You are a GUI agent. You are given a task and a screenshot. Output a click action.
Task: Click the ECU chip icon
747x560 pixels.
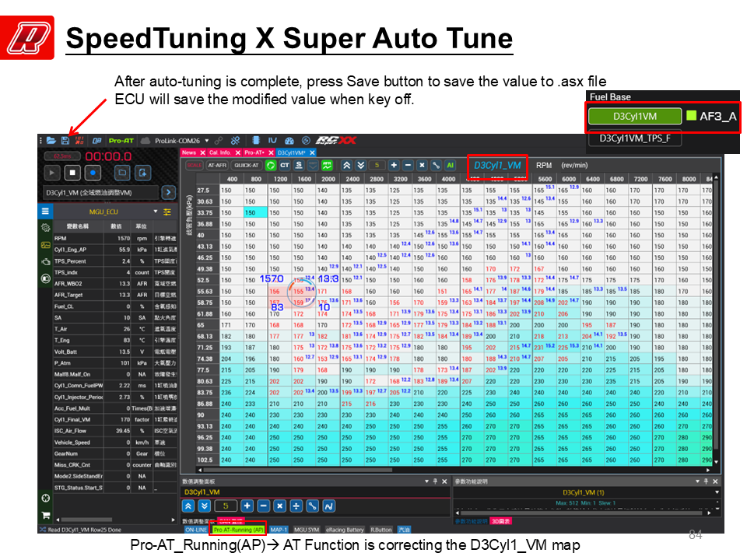[x=256, y=140]
